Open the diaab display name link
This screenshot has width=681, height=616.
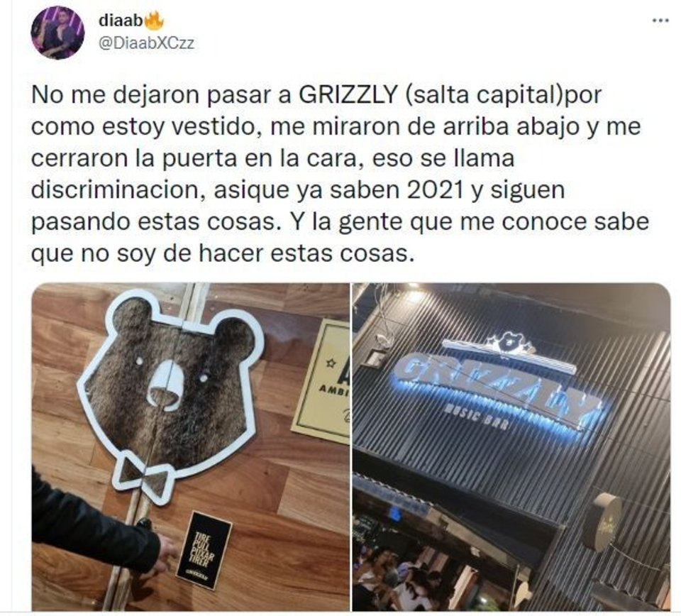[121, 20]
